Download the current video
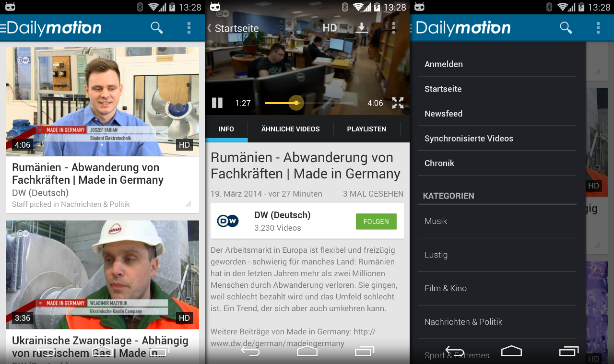The height and width of the screenshot is (364, 614). [362, 28]
